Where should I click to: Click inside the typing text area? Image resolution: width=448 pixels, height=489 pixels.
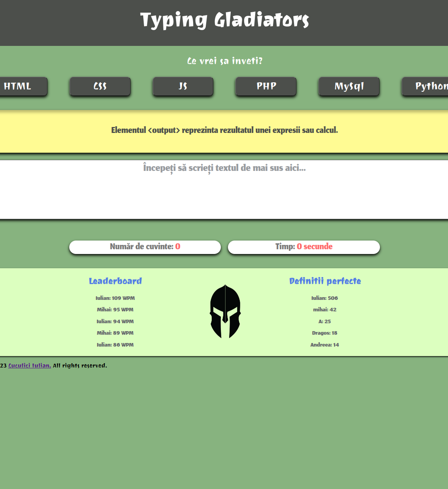(224, 186)
